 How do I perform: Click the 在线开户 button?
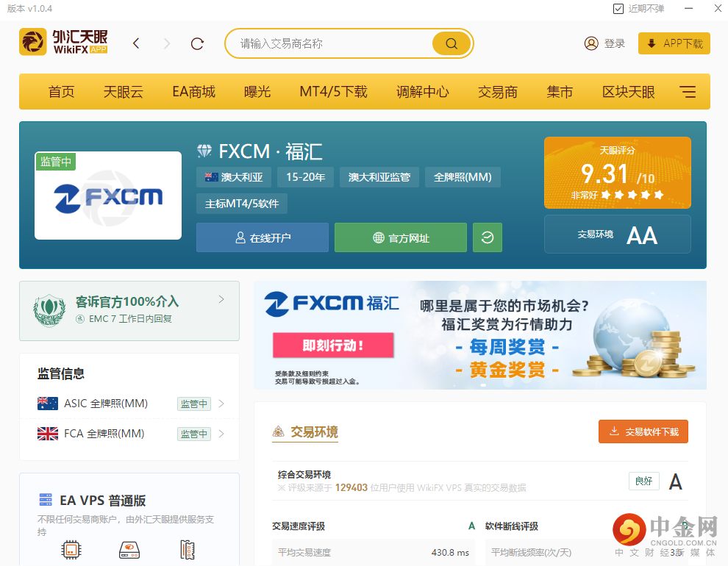[x=262, y=237]
